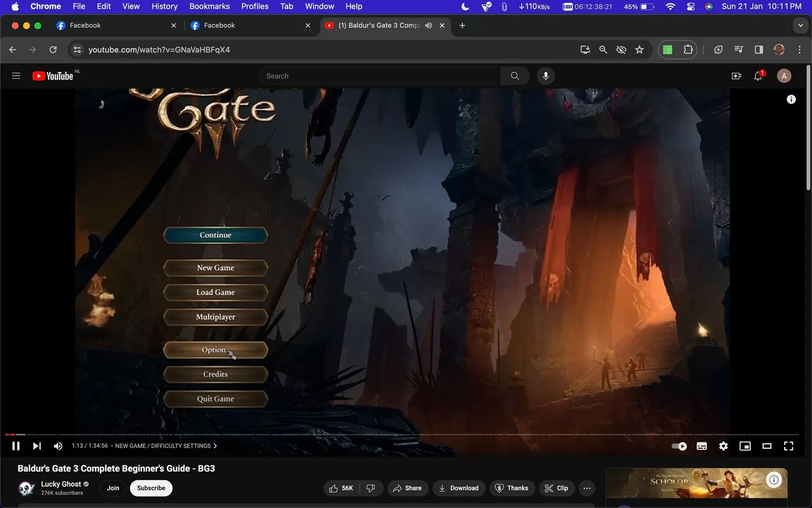812x508 pixels.
Task: Download the video
Action: (x=458, y=487)
